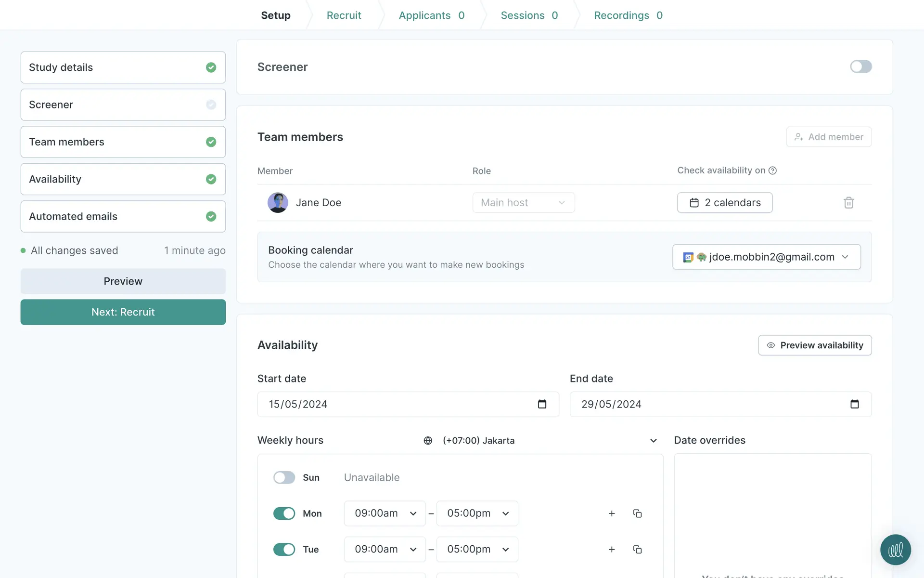Click the Preview availability button
The image size is (924, 578).
[x=814, y=345]
